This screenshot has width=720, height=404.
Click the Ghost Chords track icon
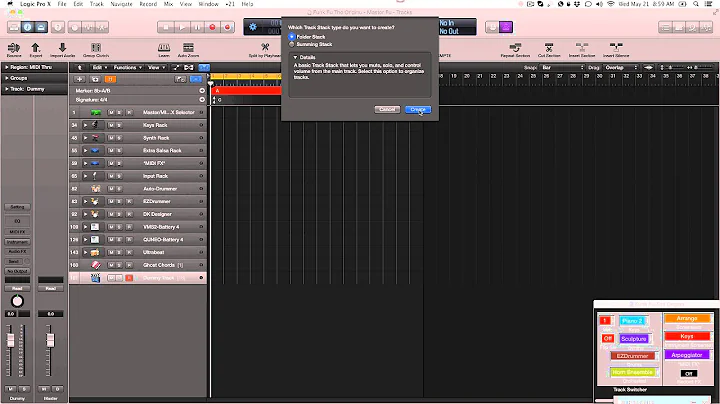[96, 265]
